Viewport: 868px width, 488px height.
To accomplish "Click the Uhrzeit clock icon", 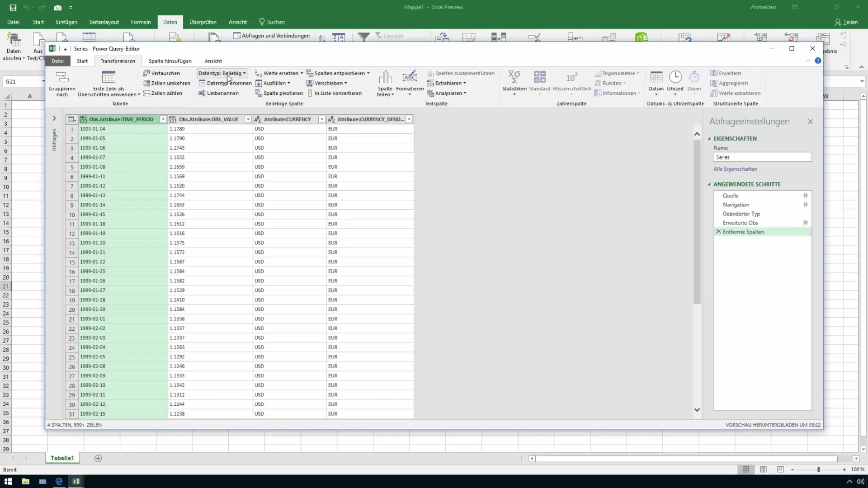I will (x=675, y=77).
